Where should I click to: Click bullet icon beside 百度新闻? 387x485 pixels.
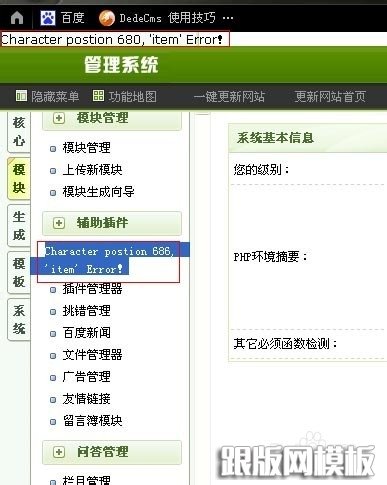(x=53, y=334)
